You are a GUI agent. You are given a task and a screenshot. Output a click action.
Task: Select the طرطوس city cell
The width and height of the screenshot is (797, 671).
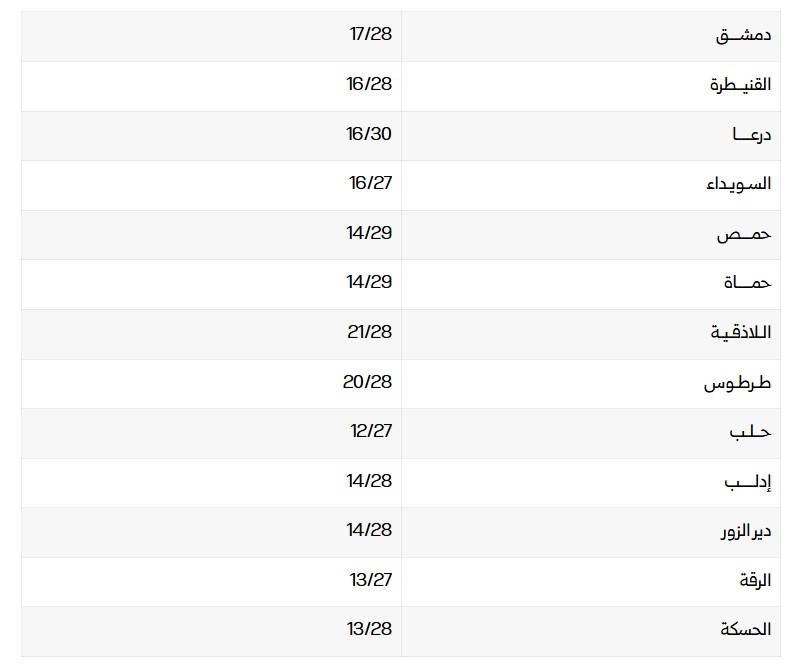coord(738,382)
